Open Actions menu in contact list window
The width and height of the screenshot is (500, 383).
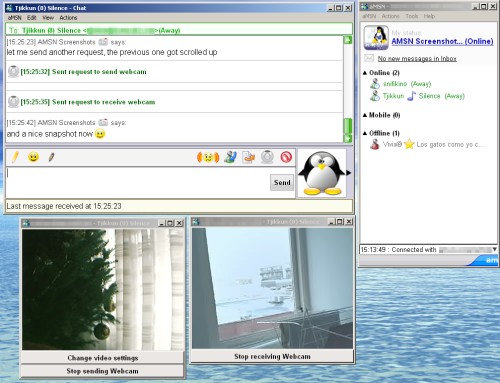tap(390, 16)
